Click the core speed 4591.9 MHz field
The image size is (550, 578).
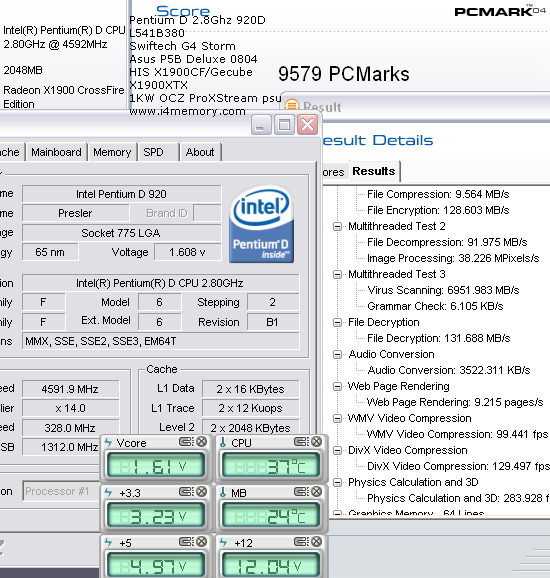click(70, 389)
